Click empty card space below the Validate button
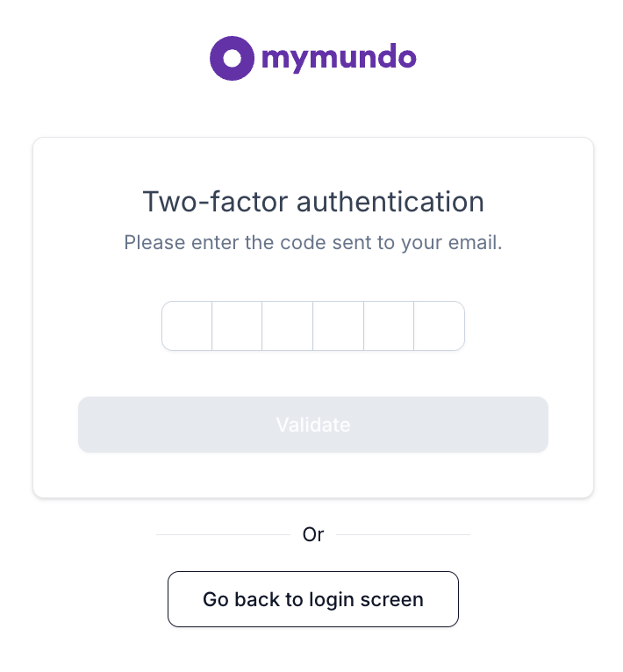 (313, 475)
